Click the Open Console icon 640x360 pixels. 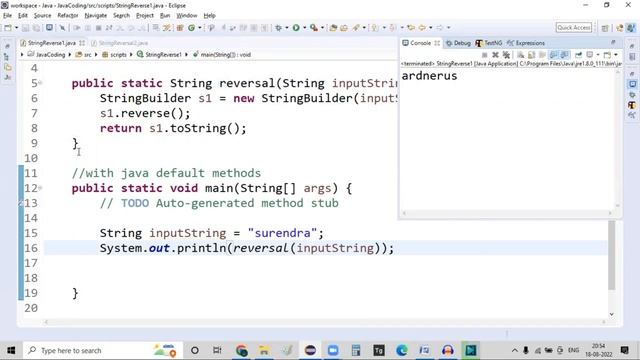click(607, 55)
